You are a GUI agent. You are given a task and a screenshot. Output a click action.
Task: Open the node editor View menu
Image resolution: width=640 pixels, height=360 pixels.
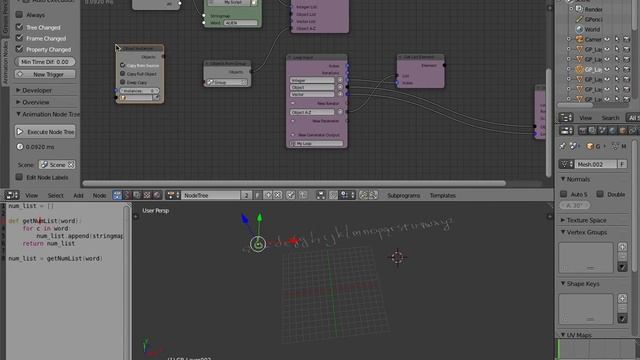click(x=31, y=196)
